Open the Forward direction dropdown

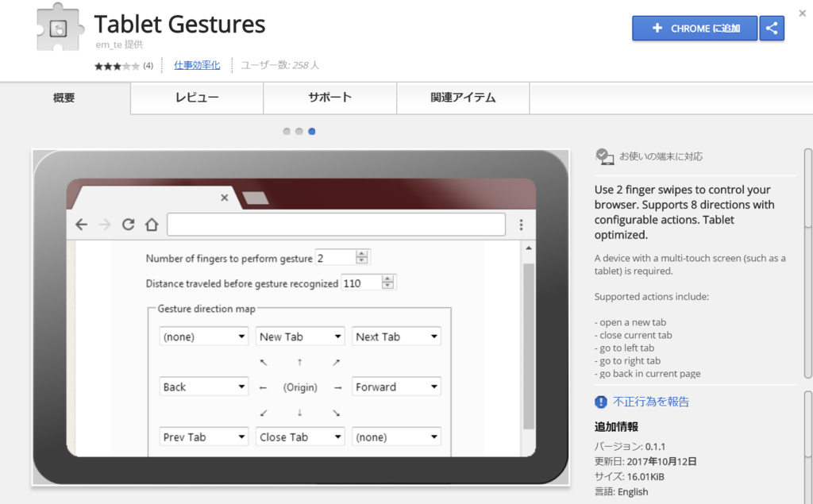[x=397, y=387]
